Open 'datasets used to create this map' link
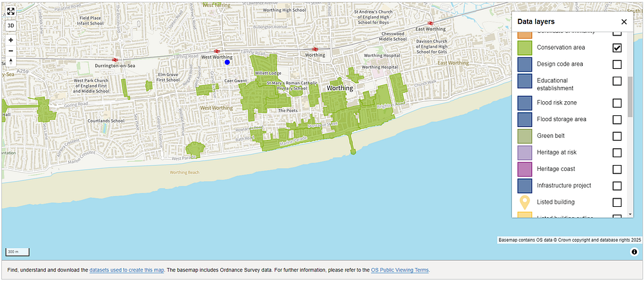Screen dimensions: 644x281 point(127,270)
